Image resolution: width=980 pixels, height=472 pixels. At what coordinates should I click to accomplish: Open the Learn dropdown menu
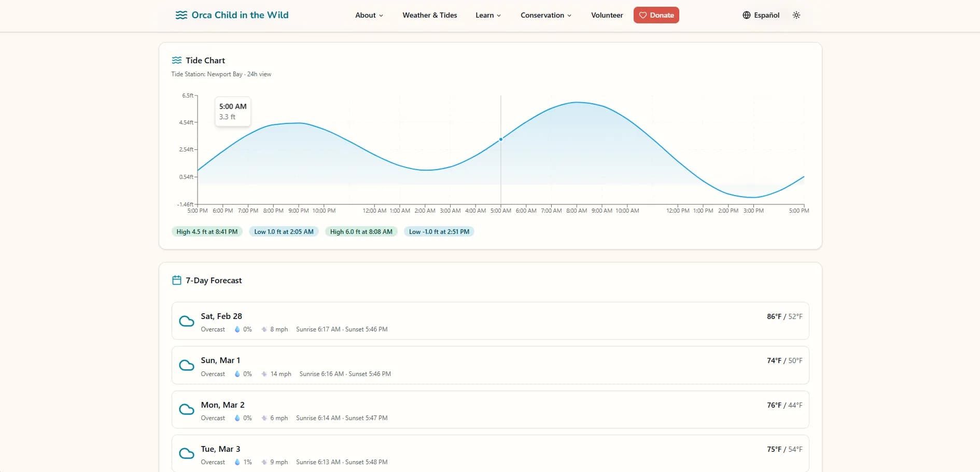coord(488,15)
